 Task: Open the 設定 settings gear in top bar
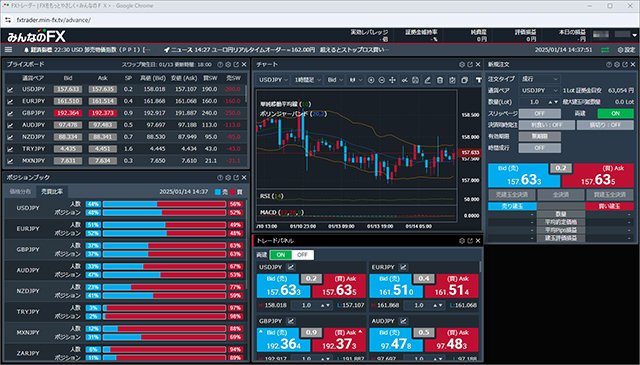click(626, 50)
